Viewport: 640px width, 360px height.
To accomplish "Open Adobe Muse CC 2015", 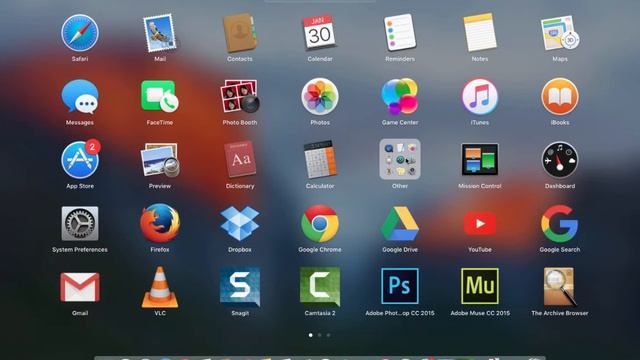I will pyautogui.click(x=480, y=286).
